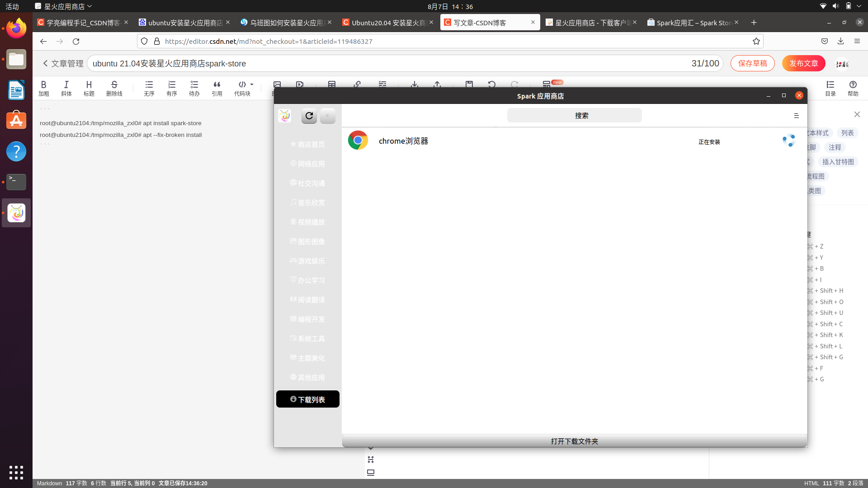Open Terminal from Ubuntu dock
The image size is (868, 488).
point(16,182)
